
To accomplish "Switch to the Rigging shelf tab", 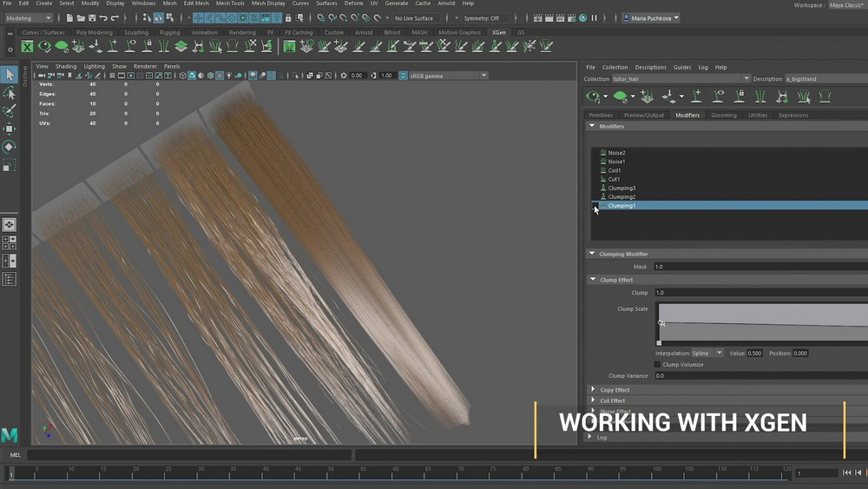I will [x=170, y=33].
